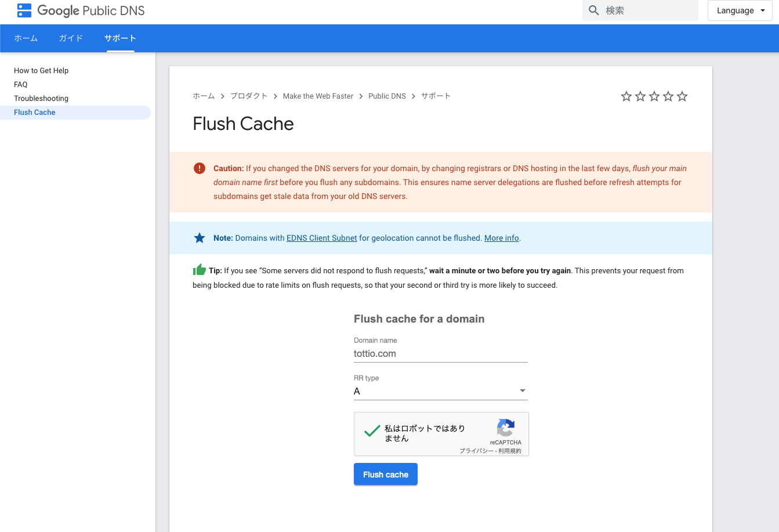
Task: Click the Flush cache button
Action: click(386, 475)
